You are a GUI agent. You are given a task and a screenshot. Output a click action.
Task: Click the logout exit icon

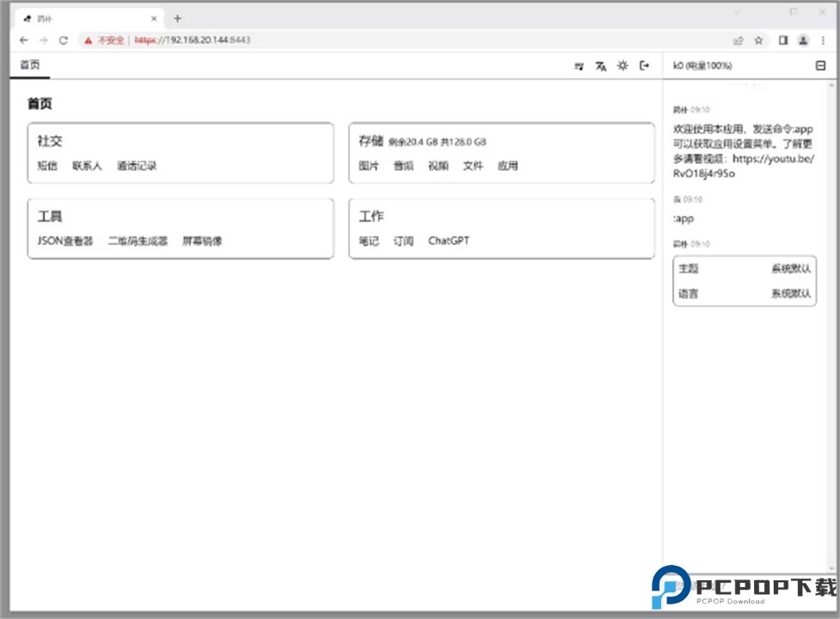pos(644,66)
